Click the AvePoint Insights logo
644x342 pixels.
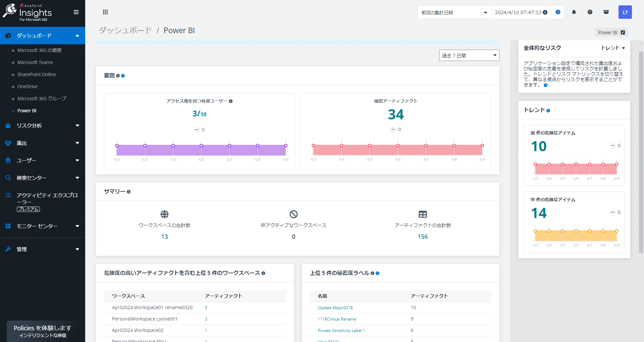point(28,12)
